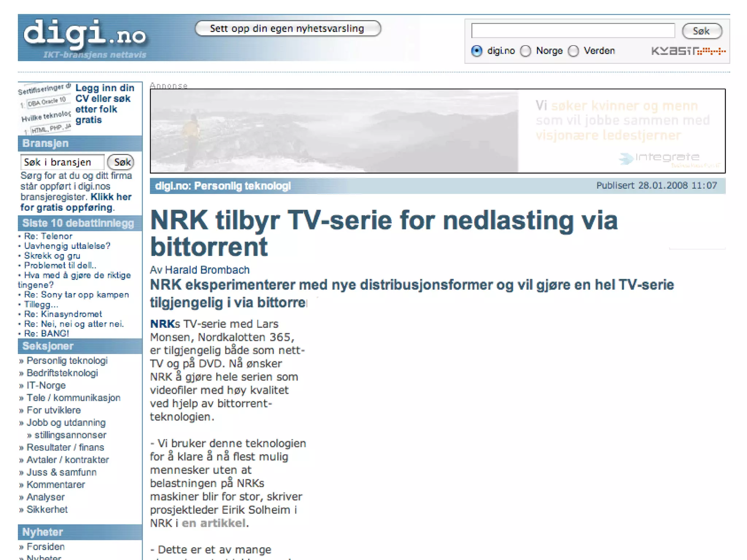This screenshot has height=560, width=747.
Task: Click the top search text field
Action: pyautogui.click(x=573, y=30)
